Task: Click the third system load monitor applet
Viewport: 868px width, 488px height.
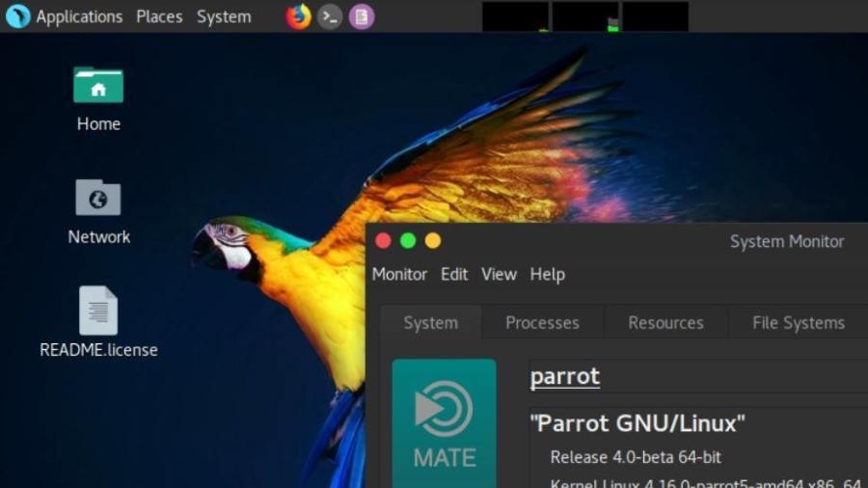Action: [656, 16]
